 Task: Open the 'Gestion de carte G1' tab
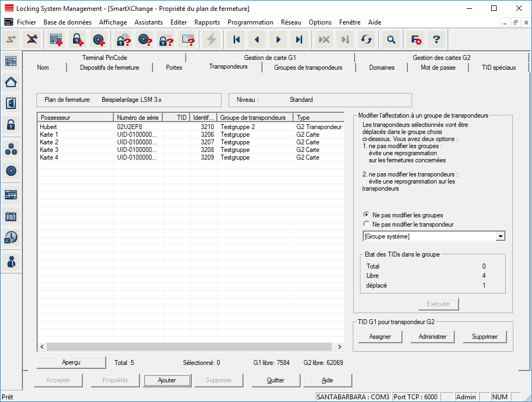click(270, 57)
